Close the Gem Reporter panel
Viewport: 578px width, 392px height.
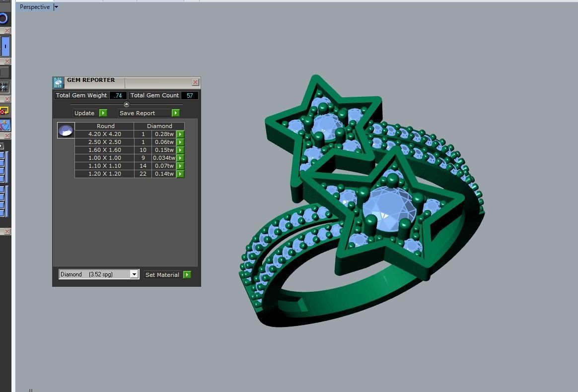click(195, 82)
